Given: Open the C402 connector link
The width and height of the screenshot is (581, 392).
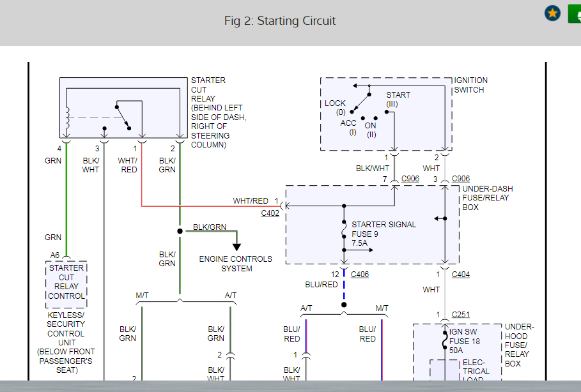Looking at the screenshot, I should [x=270, y=213].
